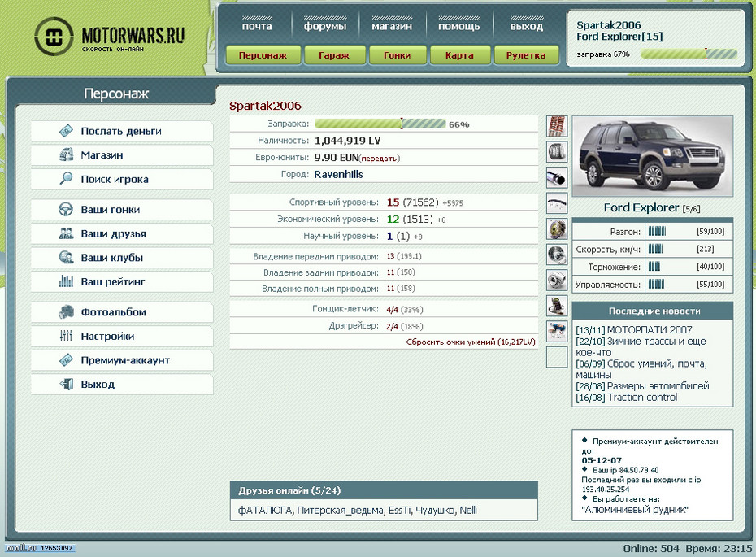Click the icon beside Премиум-аккаунт

pos(66,360)
